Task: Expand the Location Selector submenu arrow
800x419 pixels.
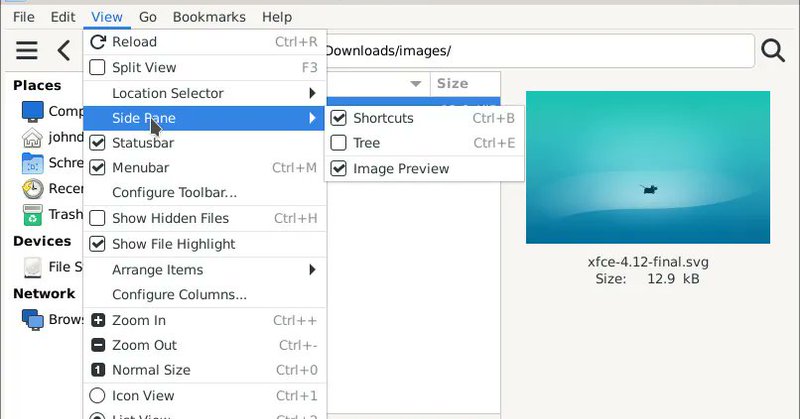Action: 312,93
